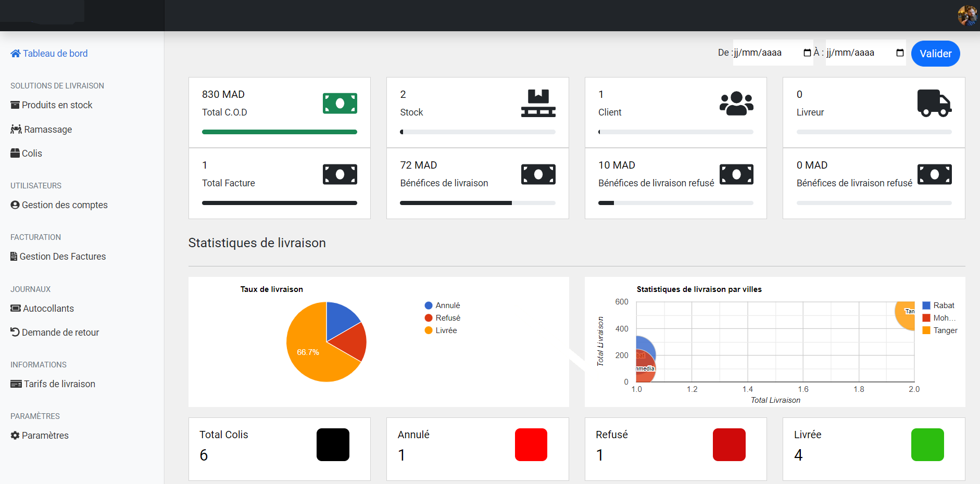Viewport: 980px width, 484px height.
Task: Open the user avatar in top bar
Action: tap(967, 15)
